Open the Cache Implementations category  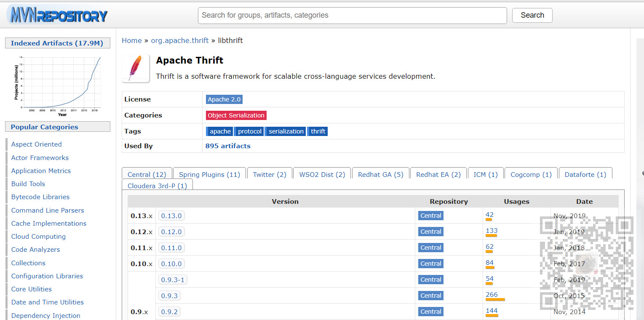click(49, 224)
